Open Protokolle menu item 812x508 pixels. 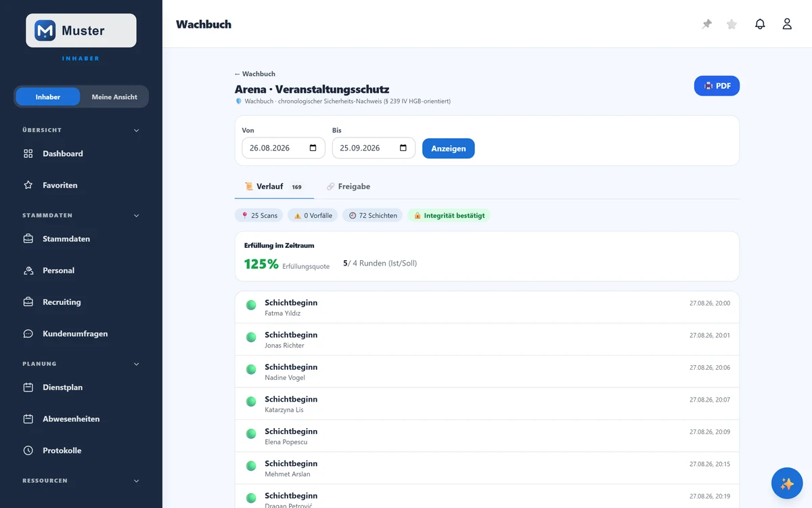click(x=81, y=450)
